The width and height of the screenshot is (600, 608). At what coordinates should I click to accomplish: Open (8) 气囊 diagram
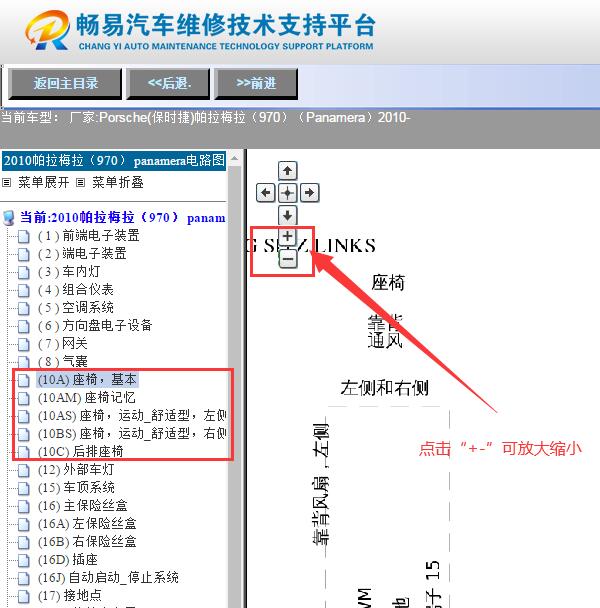point(63,361)
